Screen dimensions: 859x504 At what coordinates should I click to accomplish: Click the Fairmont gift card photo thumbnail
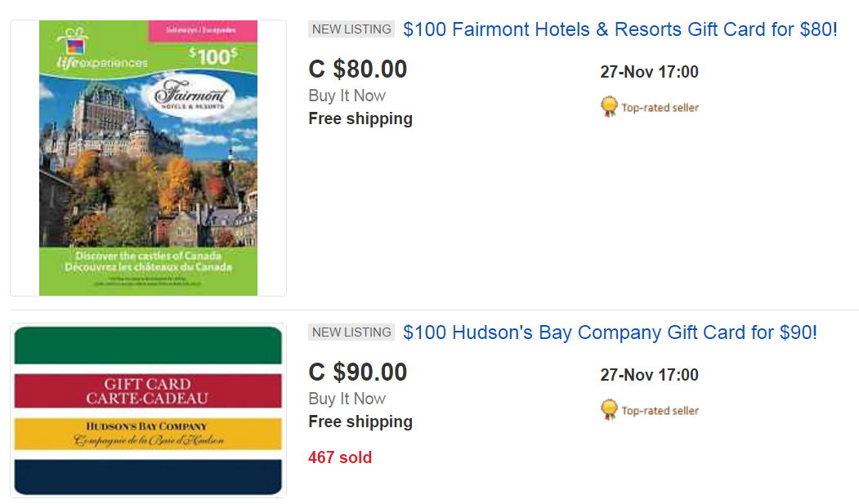(147, 158)
